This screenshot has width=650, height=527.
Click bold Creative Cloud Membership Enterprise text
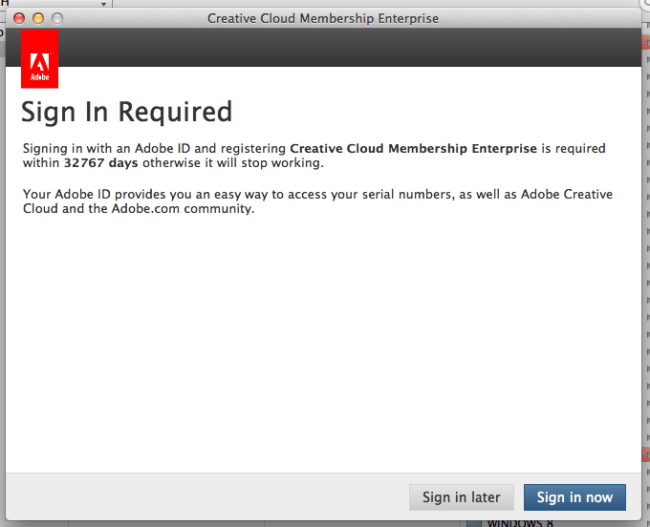[x=413, y=149]
